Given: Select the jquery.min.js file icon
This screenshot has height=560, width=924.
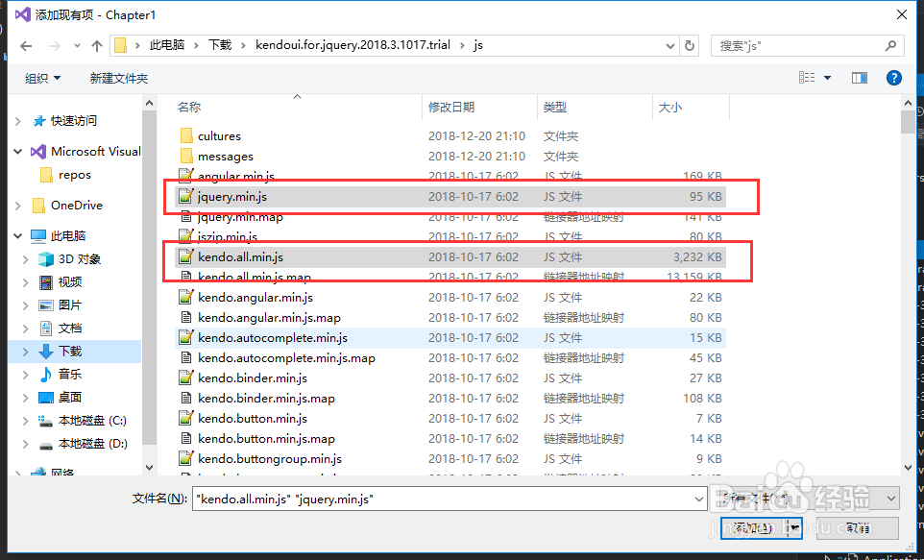Looking at the screenshot, I should point(186,196).
